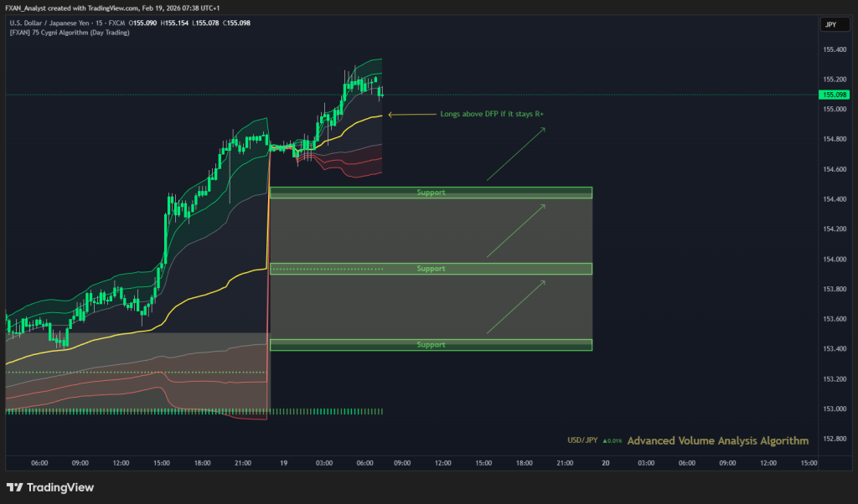Select the middle Support zone label

431,269
